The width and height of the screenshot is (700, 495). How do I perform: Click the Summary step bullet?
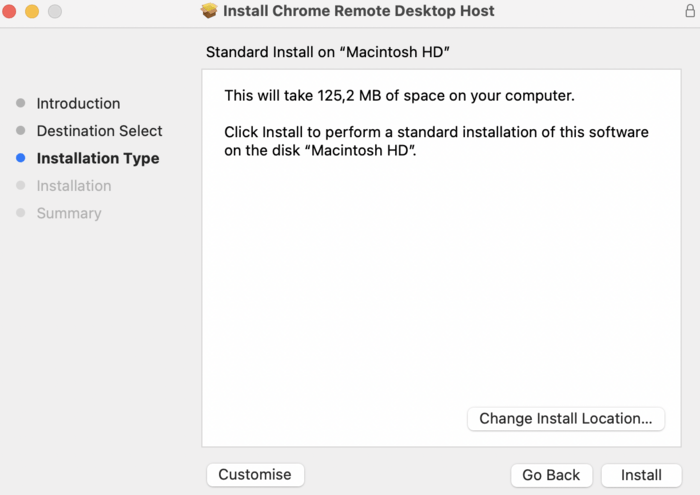21,212
